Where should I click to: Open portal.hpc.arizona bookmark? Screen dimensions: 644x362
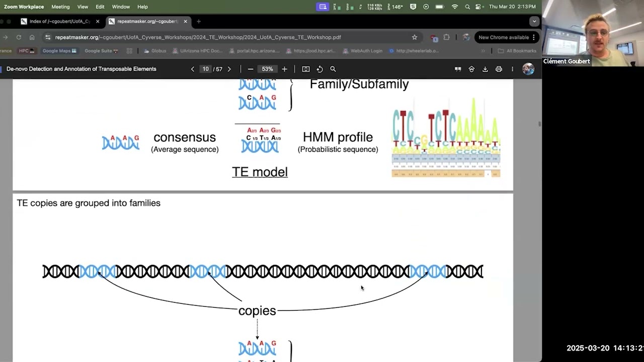[x=254, y=51]
